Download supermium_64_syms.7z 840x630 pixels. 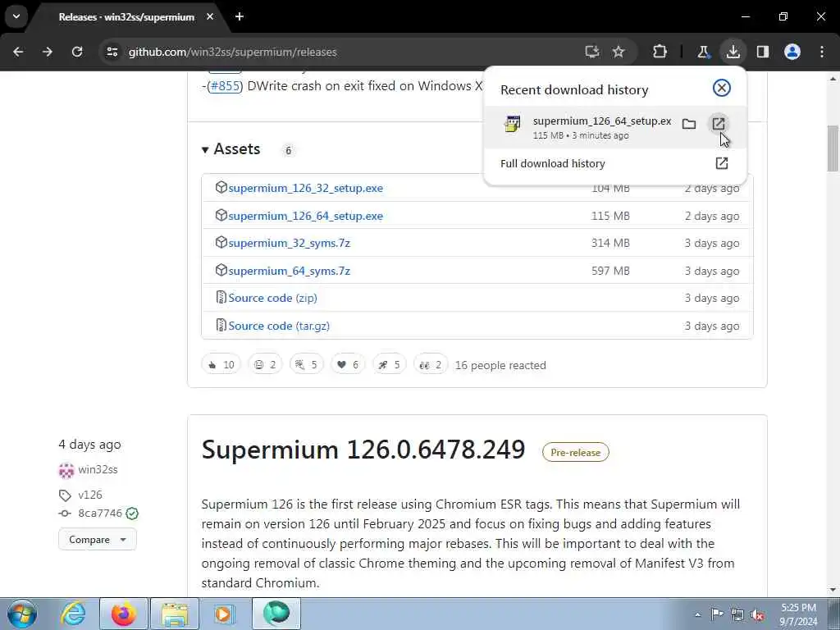[290, 271]
